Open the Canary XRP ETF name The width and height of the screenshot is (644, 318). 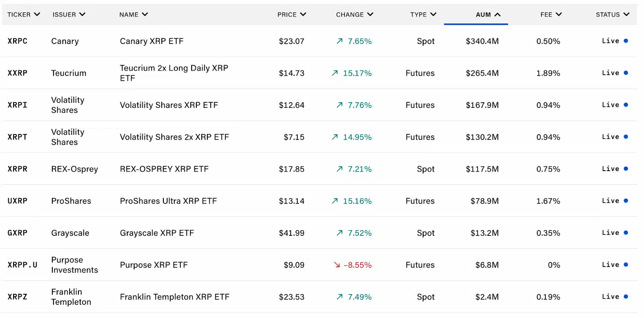(x=152, y=41)
